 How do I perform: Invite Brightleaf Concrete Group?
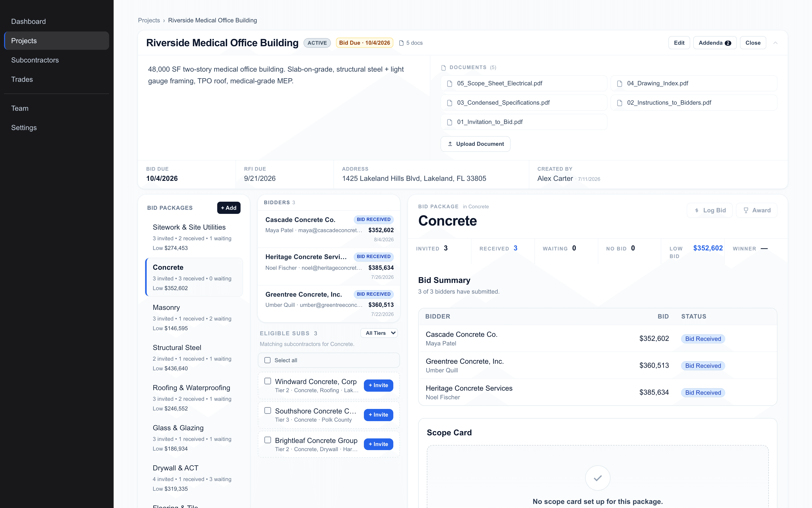379,444
